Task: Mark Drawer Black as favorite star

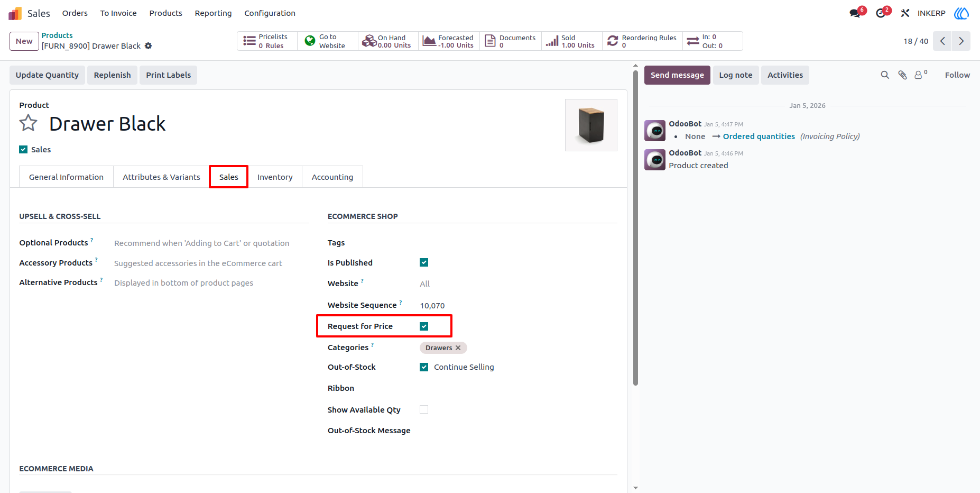Action: pyautogui.click(x=29, y=123)
